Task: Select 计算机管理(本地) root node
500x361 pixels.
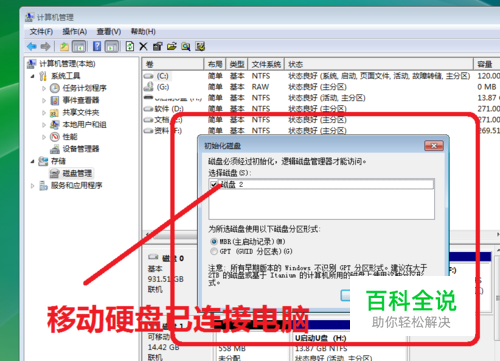Action: 68,64
